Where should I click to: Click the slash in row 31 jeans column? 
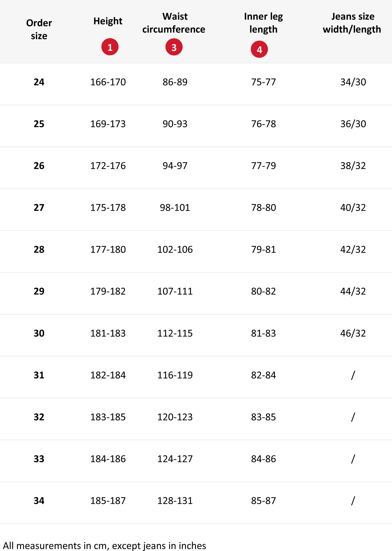pos(353,375)
